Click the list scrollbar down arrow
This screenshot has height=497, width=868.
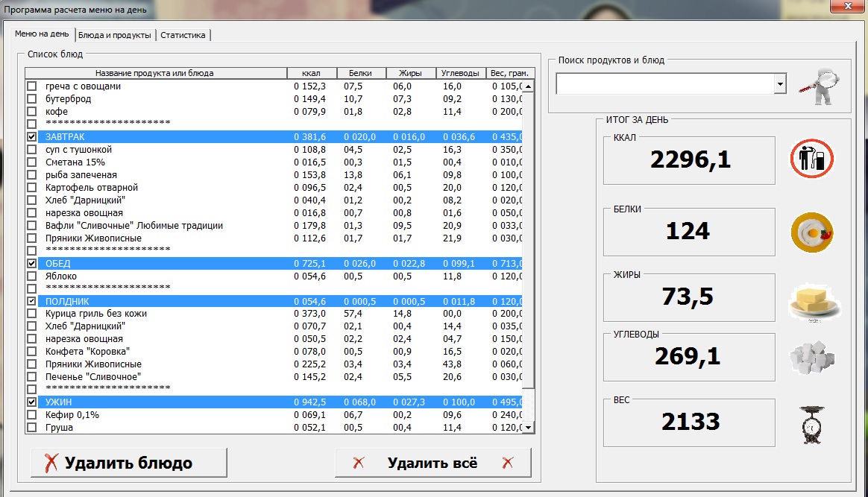529,428
